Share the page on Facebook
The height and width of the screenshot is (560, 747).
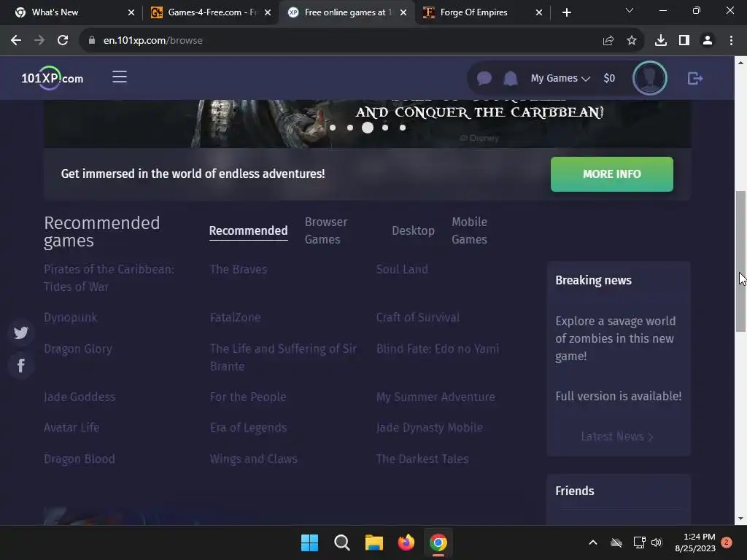[x=21, y=366]
